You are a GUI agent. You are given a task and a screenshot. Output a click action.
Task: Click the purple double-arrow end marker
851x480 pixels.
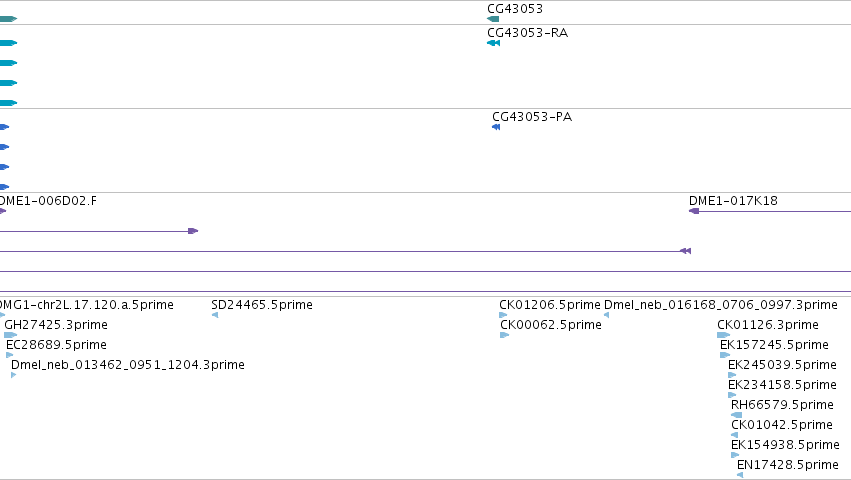685,251
